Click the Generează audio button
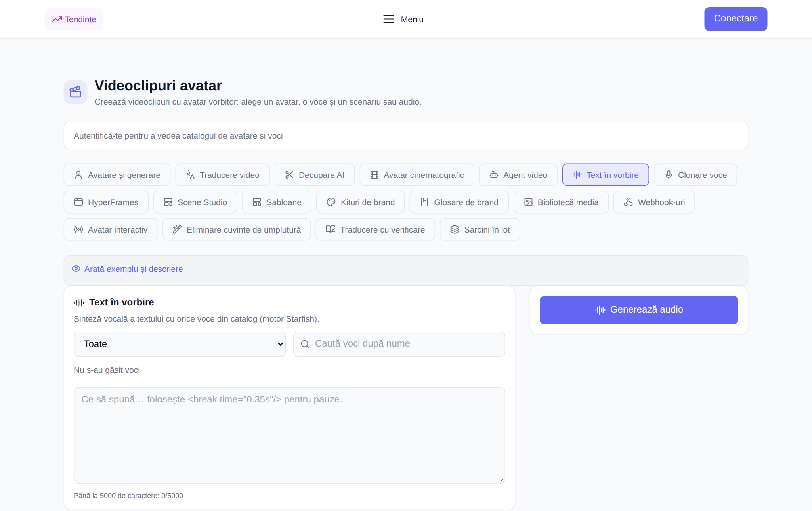Viewport: 812px width, 511px height. [x=639, y=310]
